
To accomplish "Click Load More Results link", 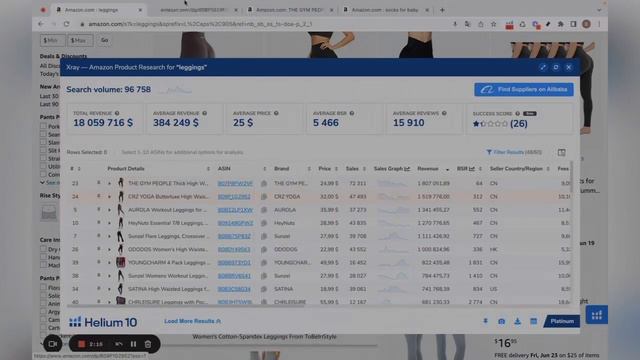I will coord(192,321).
